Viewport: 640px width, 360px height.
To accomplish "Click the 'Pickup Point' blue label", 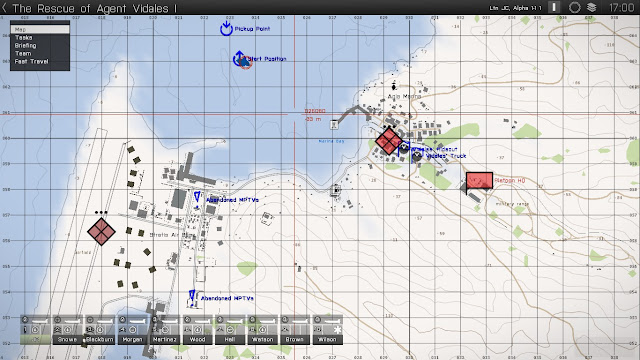I will pyautogui.click(x=252, y=29).
